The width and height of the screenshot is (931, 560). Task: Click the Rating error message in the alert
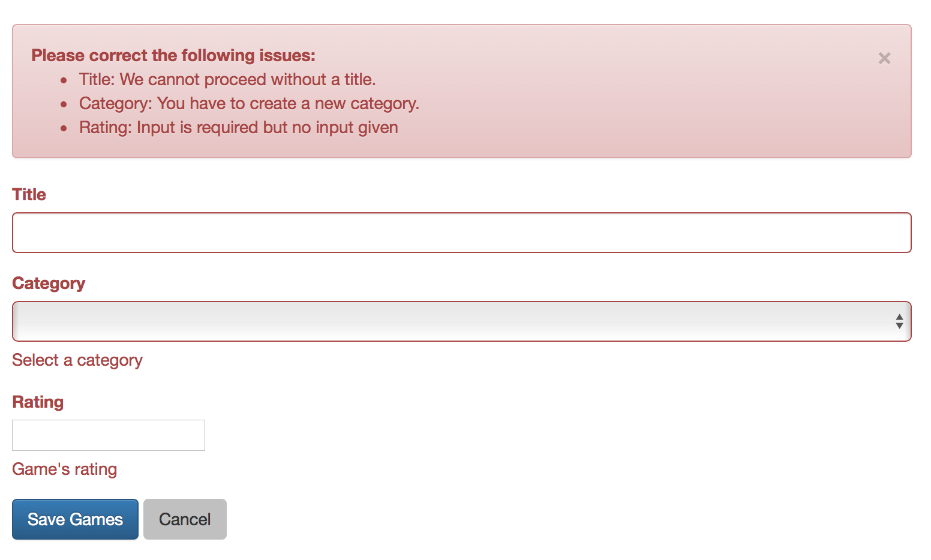238,127
